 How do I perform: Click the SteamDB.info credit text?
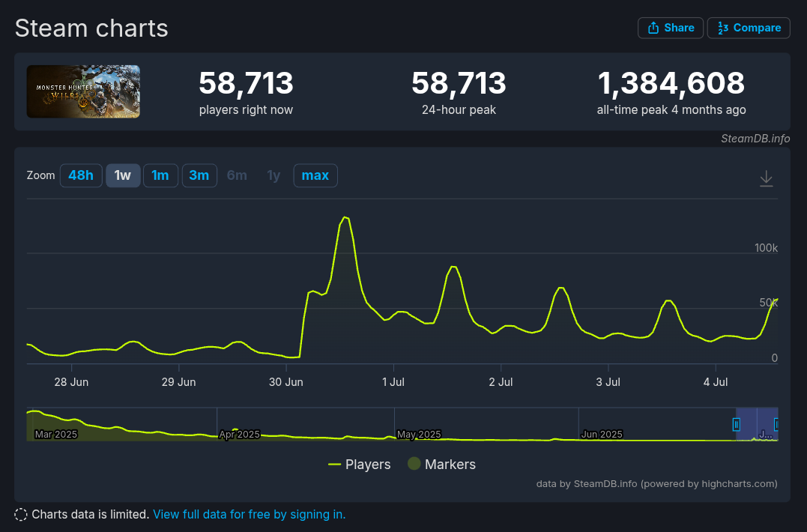(x=755, y=139)
